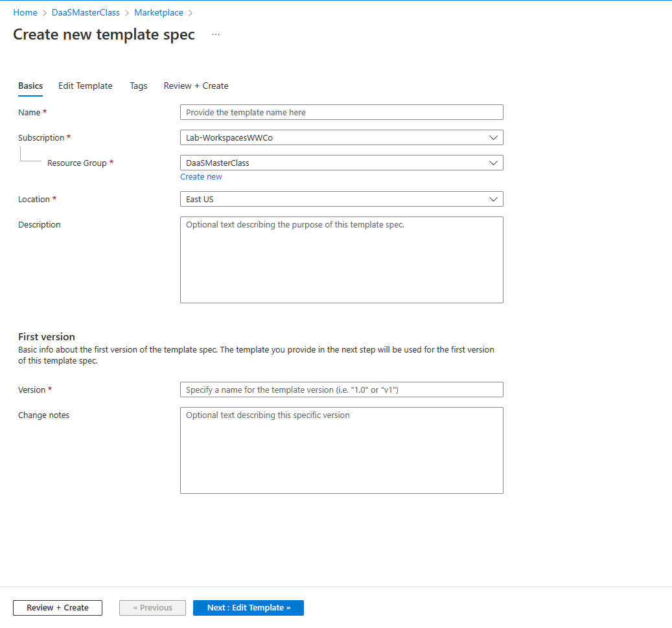The image size is (672, 628).
Task: Switch to Review + Create tab
Action: coord(196,86)
